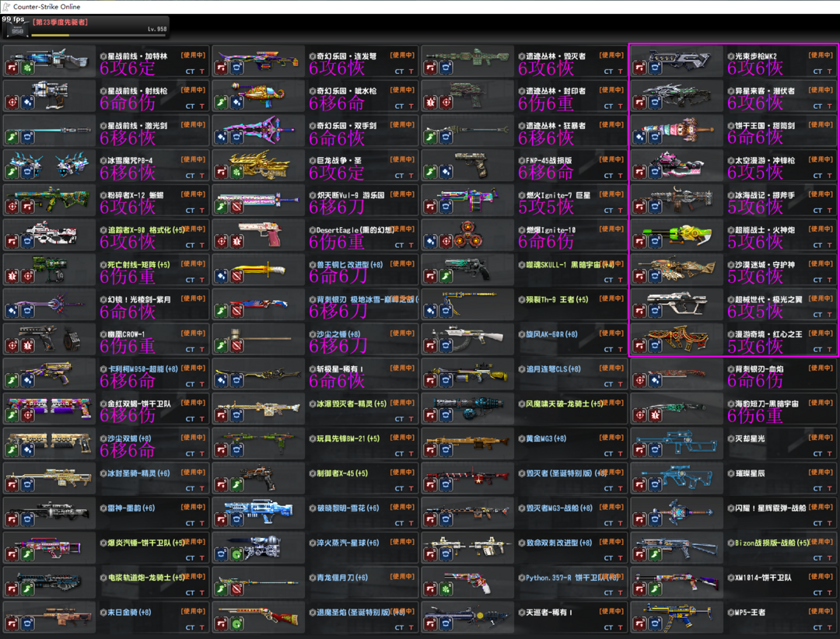The width and height of the screenshot is (840, 639).
Task: Click the 沙尘之锤 hammer thumbnail
Action: [x=259, y=339]
